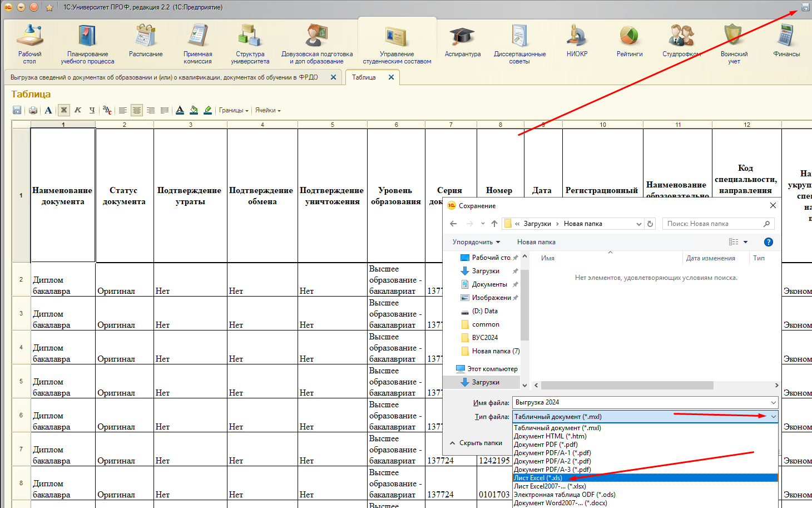Select Изображения in navigation pane
Screen dimensions: 812x508
pyautogui.click(x=489, y=298)
